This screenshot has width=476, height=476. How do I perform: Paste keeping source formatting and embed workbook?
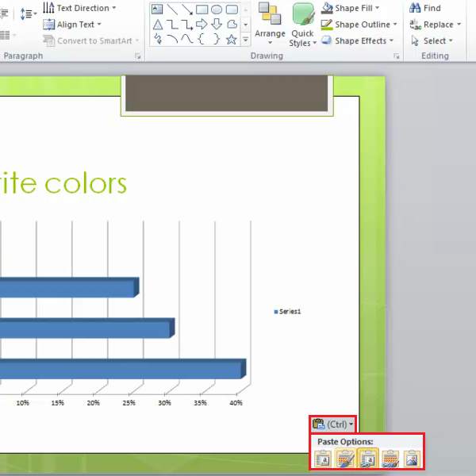(345, 459)
